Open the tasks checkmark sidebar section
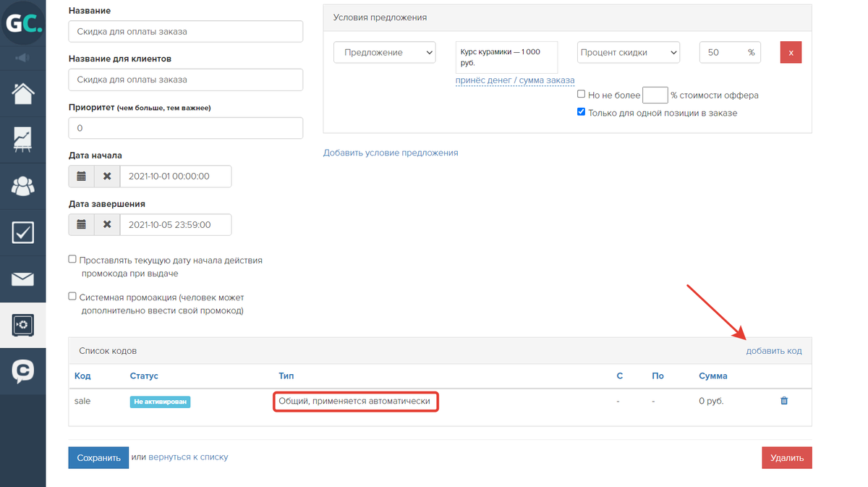Viewport: 868px width, 487px height. pos(22,232)
